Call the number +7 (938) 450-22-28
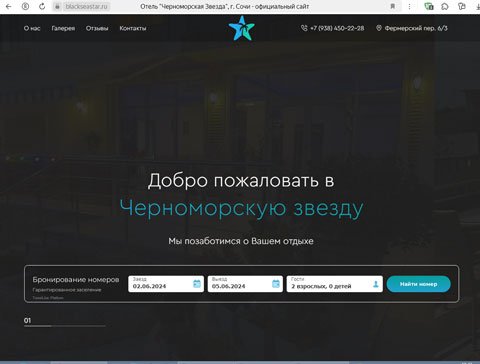 pyautogui.click(x=337, y=28)
